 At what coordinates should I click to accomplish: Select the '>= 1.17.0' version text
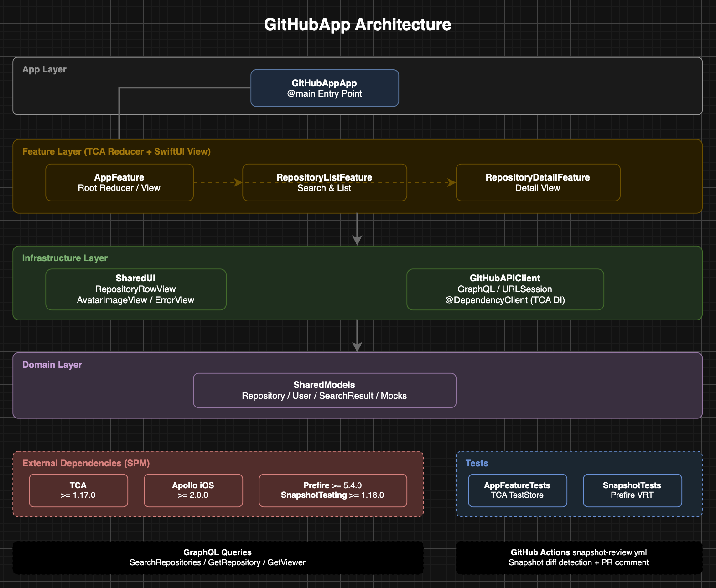pos(78,495)
